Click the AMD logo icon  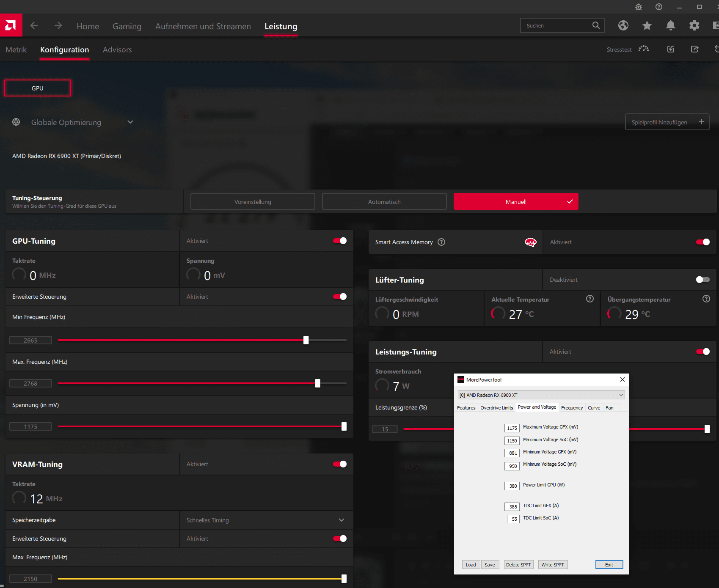coord(11,25)
